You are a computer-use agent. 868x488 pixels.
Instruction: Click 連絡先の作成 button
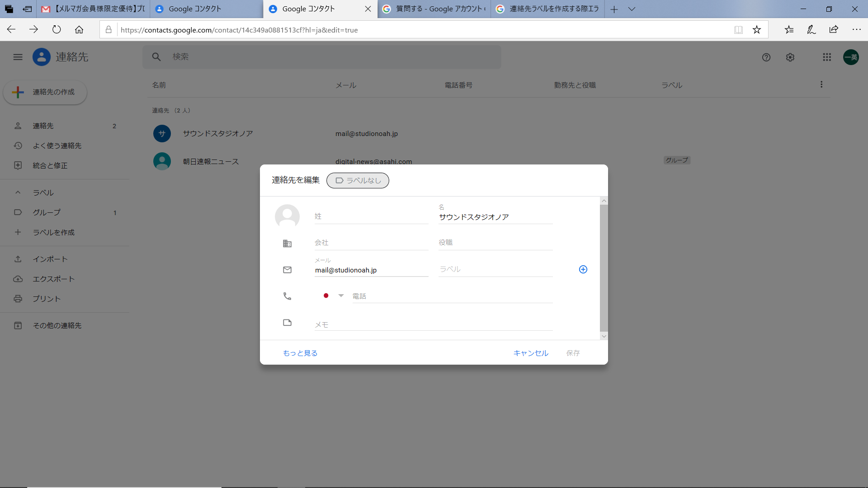pyautogui.click(x=45, y=92)
